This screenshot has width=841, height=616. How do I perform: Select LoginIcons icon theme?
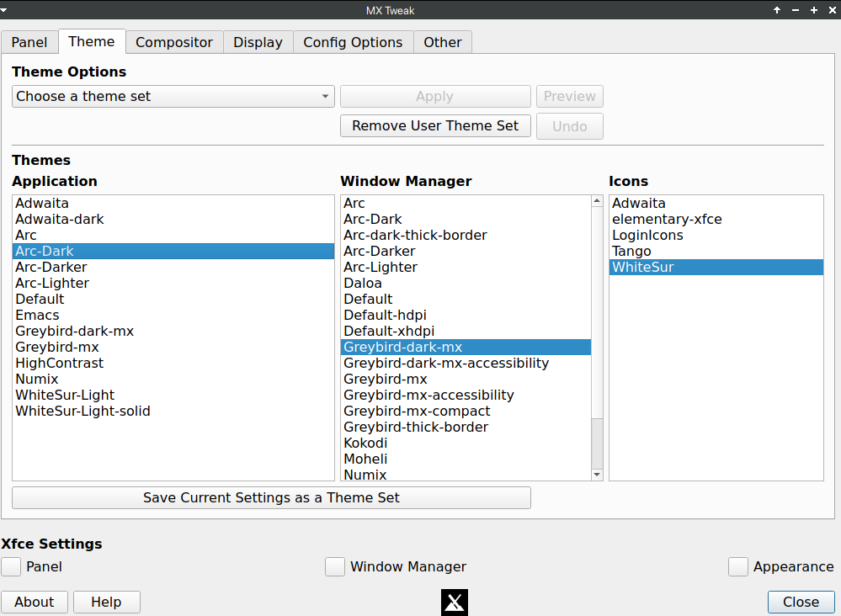pos(716,236)
